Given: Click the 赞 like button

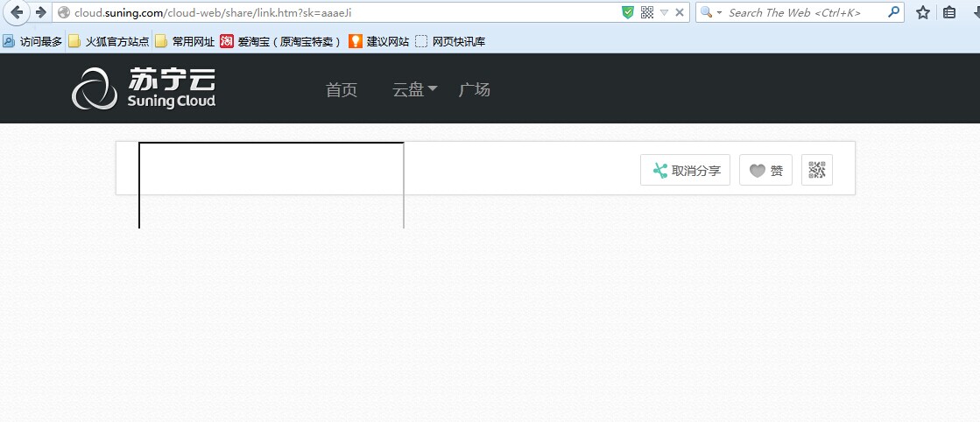Looking at the screenshot, I should click(x=765, y=170).
